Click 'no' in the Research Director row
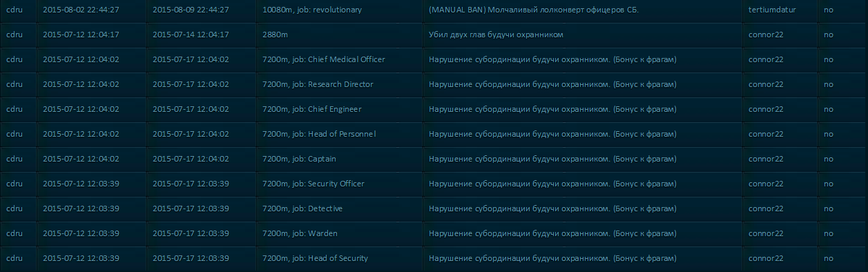This screenshot has width=868, height=272. [829, 84]
